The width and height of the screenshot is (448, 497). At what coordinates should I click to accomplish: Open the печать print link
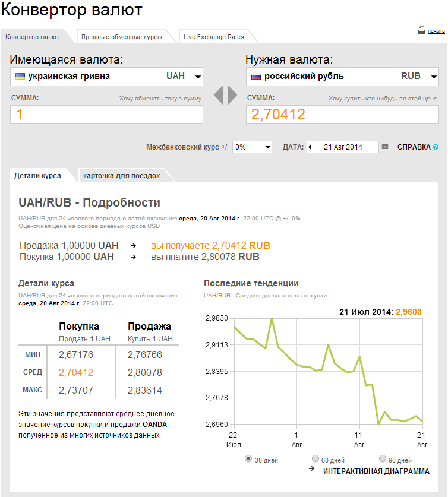tap(436, 31)
